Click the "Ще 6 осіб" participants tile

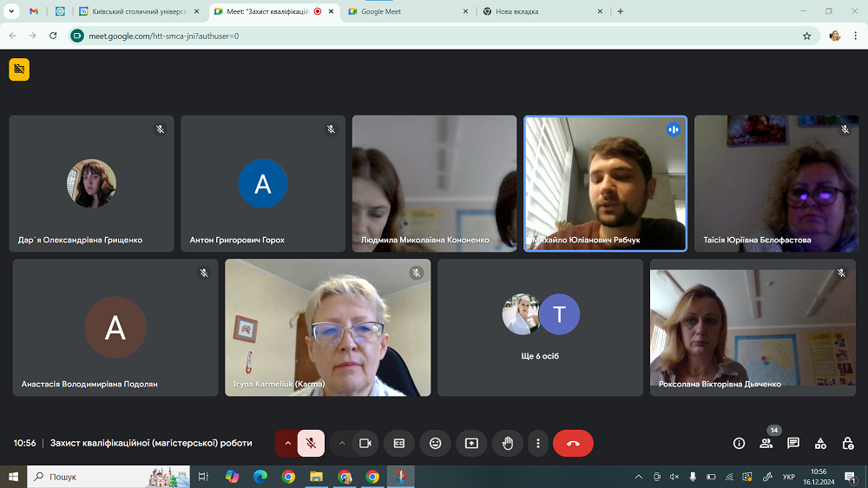point(540,327)
